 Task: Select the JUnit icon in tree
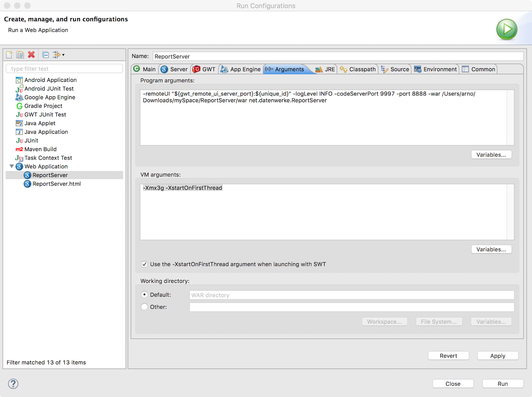click(x=19, y=141)
